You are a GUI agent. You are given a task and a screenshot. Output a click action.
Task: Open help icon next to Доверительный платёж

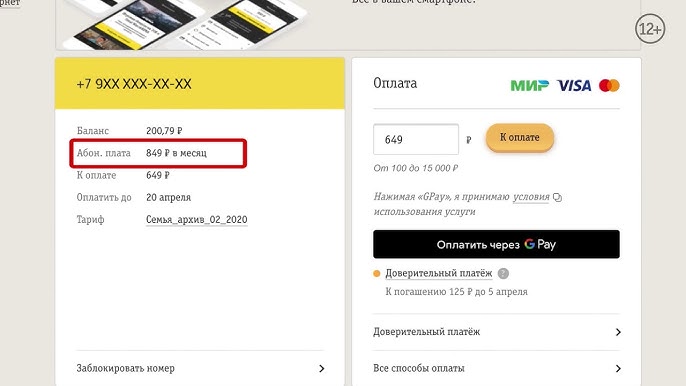click(504, 274)
